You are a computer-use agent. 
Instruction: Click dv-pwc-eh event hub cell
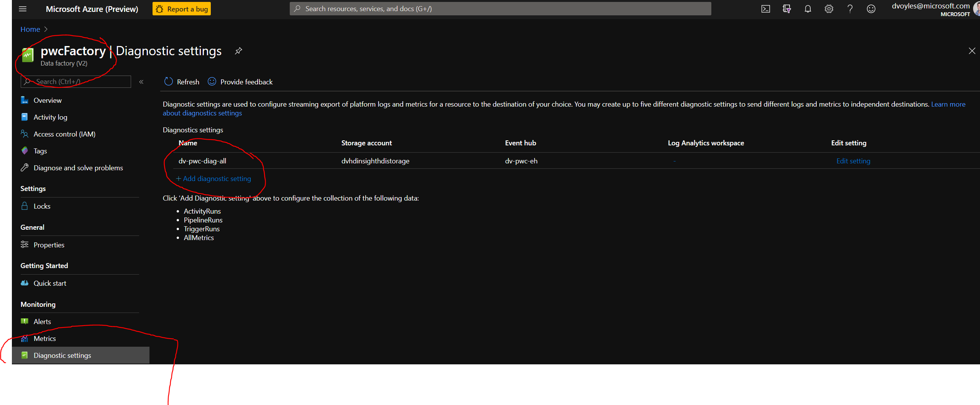point(521,161)
